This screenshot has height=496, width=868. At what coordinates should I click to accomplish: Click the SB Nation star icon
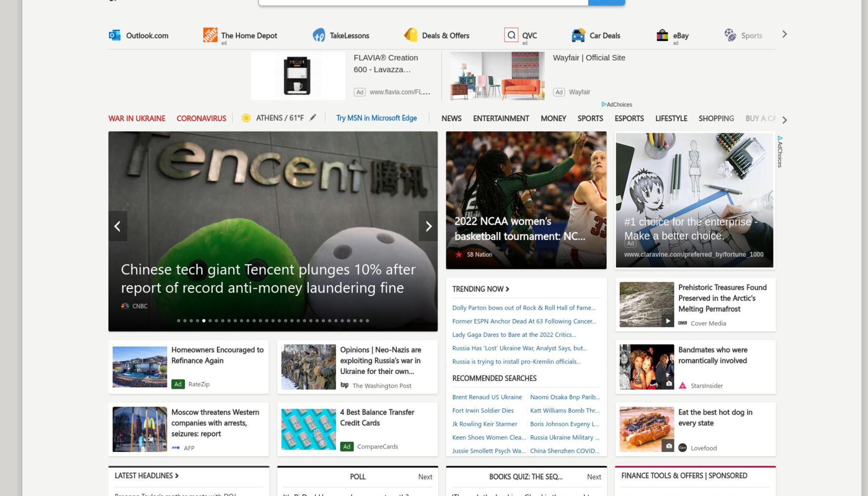(x=459, y=255)
